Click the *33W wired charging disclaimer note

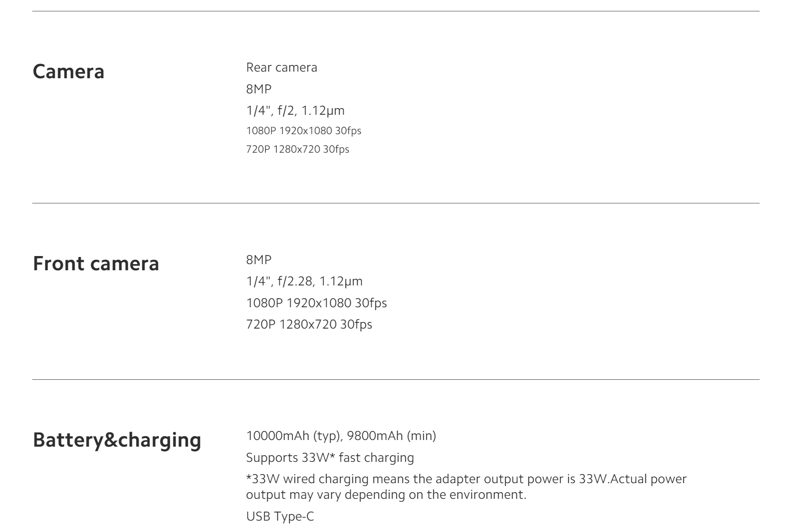466,486
